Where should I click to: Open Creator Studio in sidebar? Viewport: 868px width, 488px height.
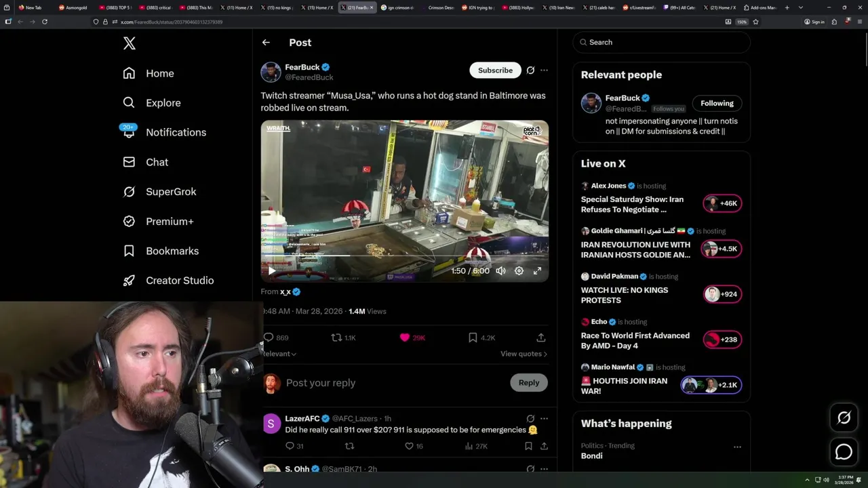click(169, 281)
